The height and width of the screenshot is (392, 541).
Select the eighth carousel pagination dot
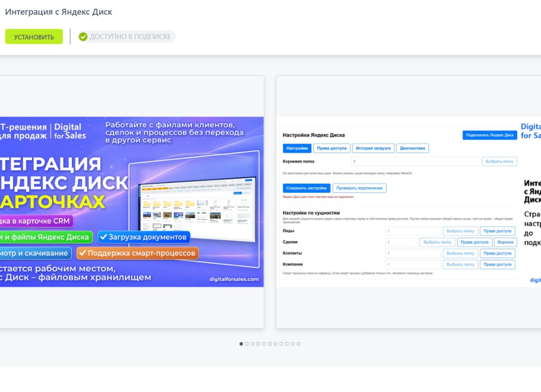click(281, 344)
